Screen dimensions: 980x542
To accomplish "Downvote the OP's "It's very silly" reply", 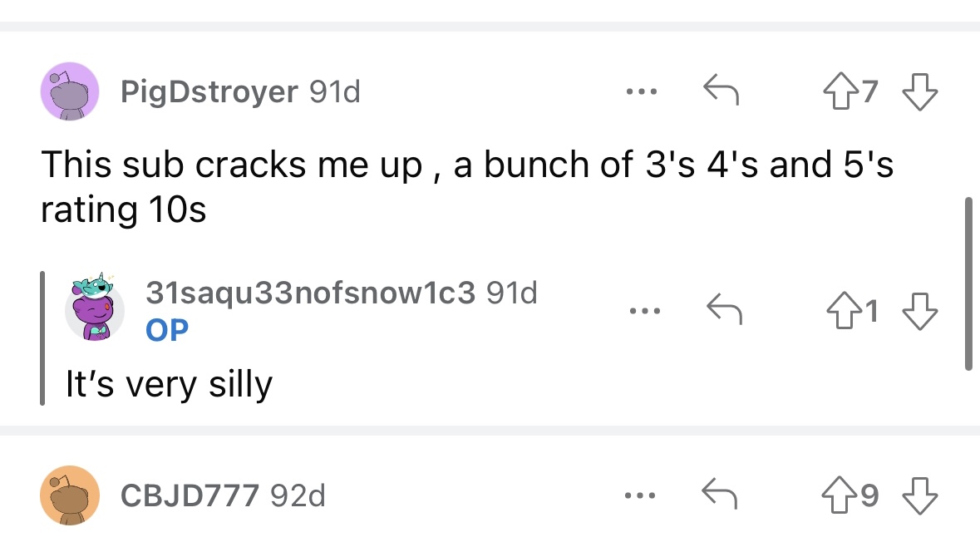I will (919, 313).
